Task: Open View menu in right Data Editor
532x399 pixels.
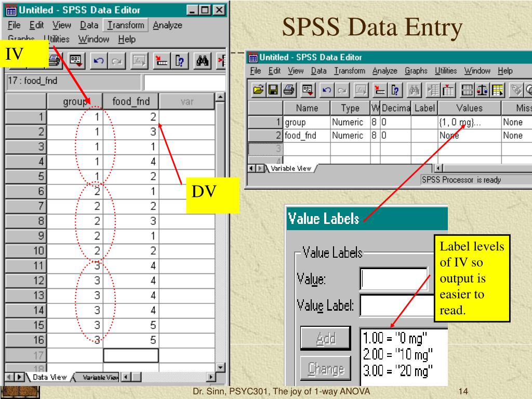Action: click(x=296, y=71)
